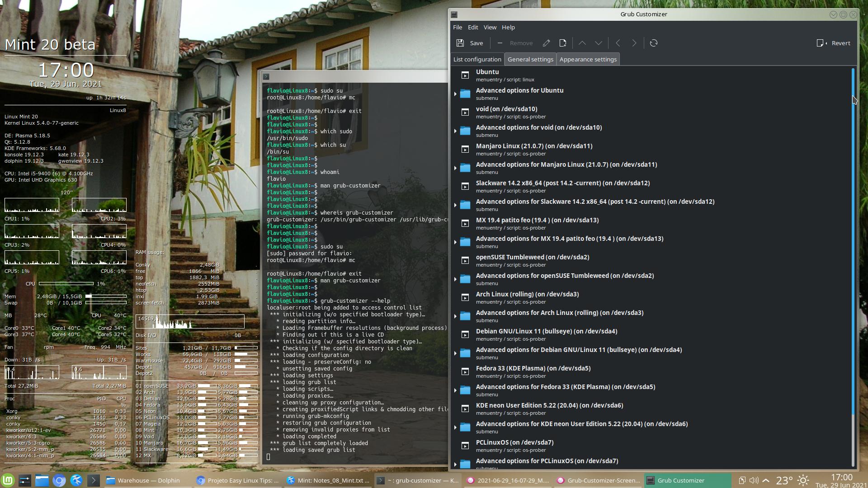Click the Ubuntu menuentry icon
The height and width of the screenshot is (488, 868).
pyautogui.click(x=465, y=75)
